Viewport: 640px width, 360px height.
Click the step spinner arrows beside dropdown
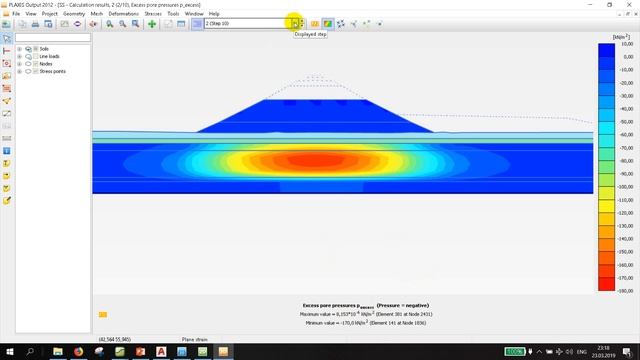click(x=302, y=24)
